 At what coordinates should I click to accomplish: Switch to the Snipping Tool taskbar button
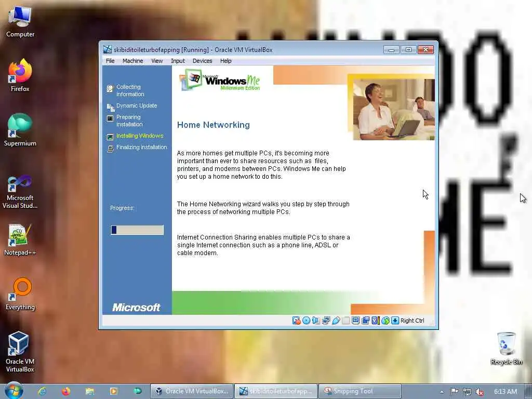coord(360,391)
